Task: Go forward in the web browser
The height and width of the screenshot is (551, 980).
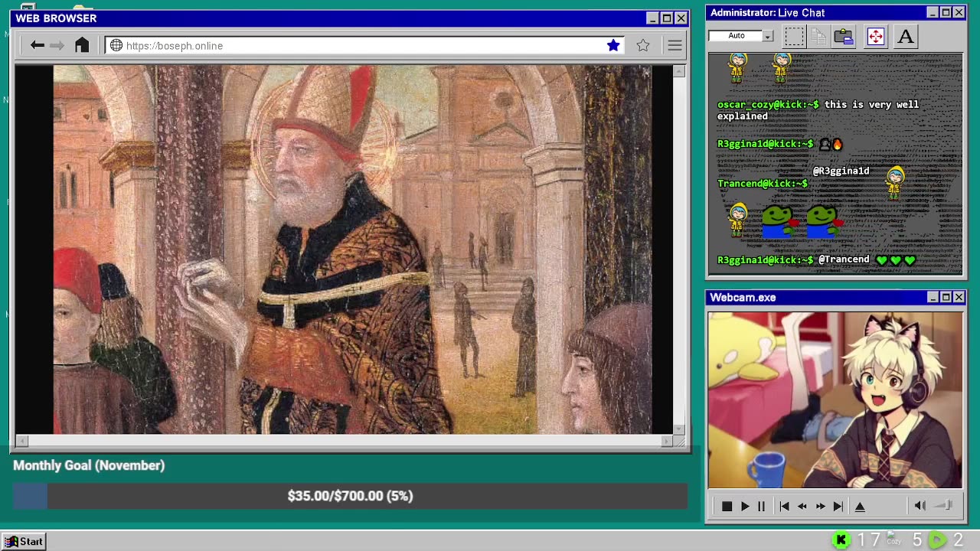Action: point(57,46)
